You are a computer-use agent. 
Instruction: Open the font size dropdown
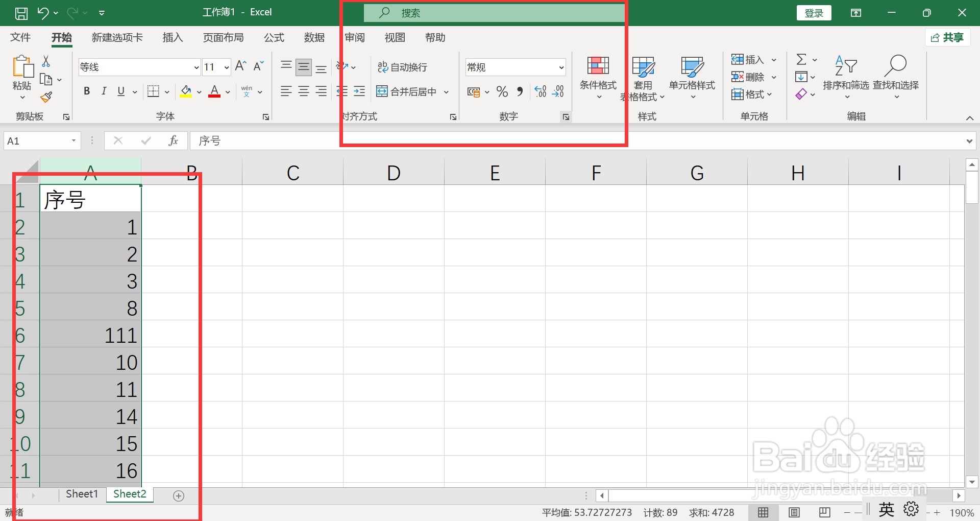(226, 67)
